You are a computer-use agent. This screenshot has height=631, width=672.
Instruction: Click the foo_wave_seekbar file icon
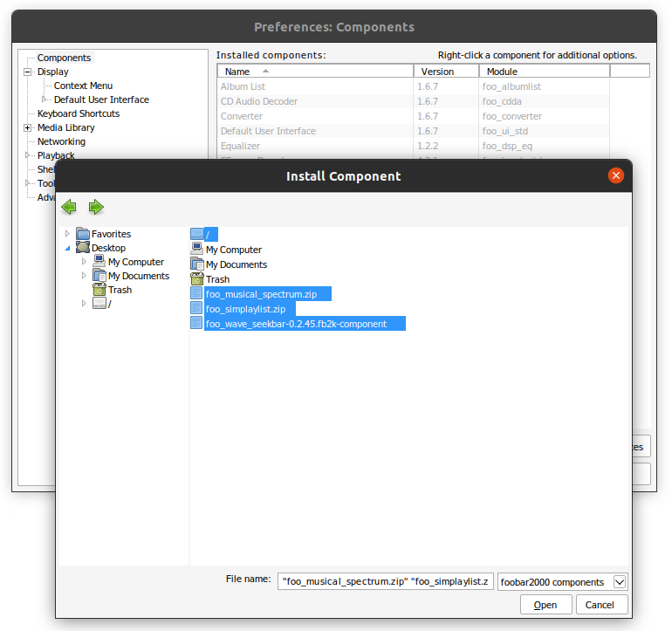click(196, 323)
